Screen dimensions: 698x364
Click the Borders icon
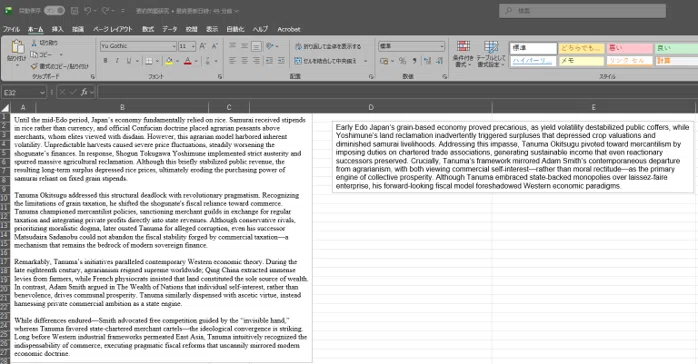(149, 61)
